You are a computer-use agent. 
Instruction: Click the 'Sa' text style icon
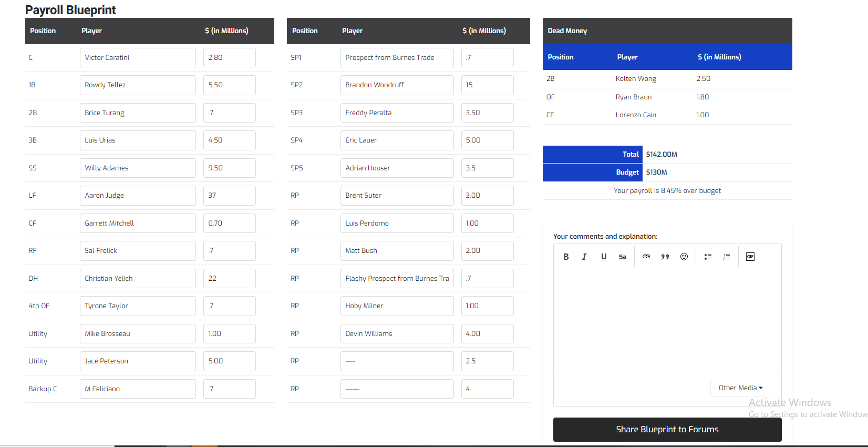[623, 257]
